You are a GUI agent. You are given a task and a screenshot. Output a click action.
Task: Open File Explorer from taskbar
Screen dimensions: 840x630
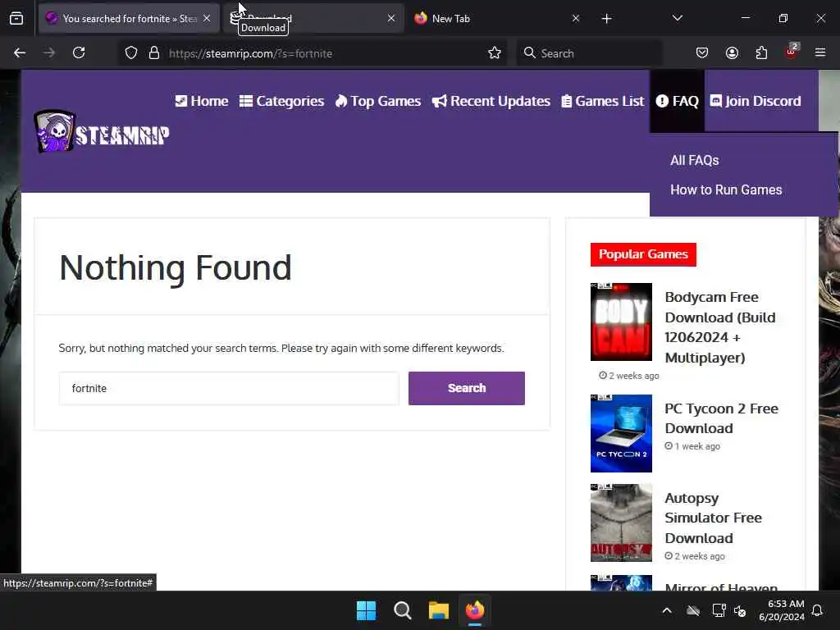(438, 610)
